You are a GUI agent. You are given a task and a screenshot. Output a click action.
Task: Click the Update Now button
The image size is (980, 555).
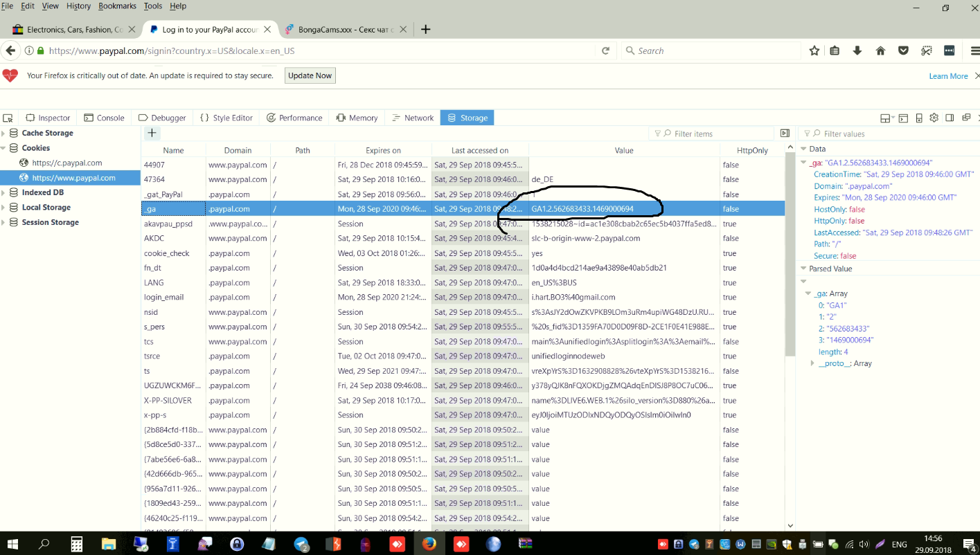click(x=310, y=75)
